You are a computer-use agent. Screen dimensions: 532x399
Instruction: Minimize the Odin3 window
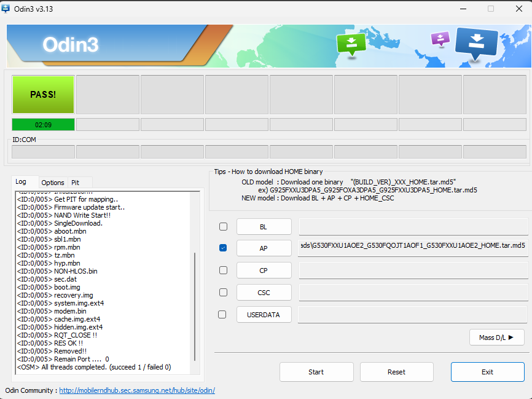click(463, 9)
